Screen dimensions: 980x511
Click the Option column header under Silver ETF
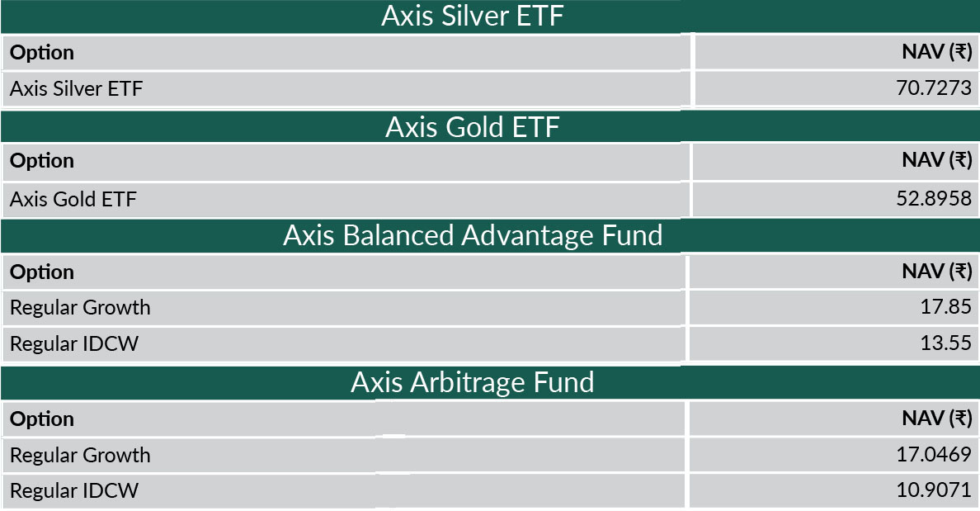point(42,53)
